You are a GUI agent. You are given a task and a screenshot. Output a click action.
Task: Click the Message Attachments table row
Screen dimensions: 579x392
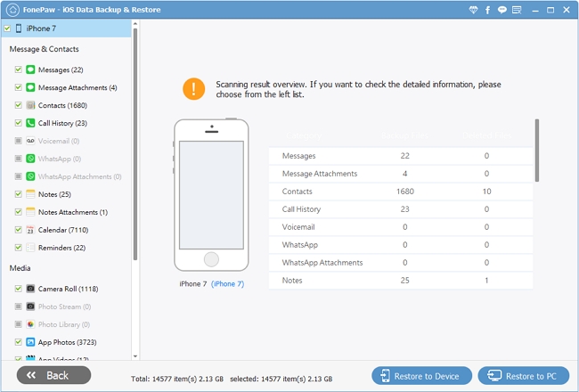(401, 174)
